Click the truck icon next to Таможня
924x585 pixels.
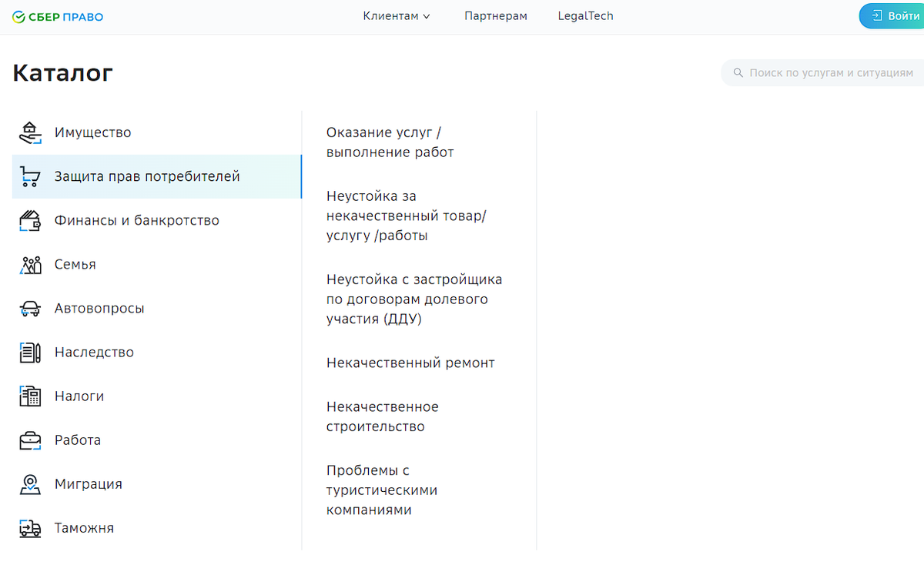(x=30, y=527)
